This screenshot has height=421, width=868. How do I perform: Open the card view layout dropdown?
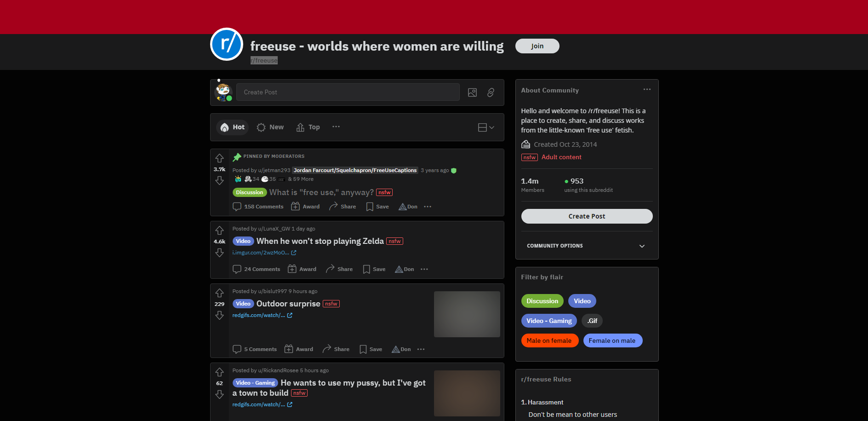[486, 127]
